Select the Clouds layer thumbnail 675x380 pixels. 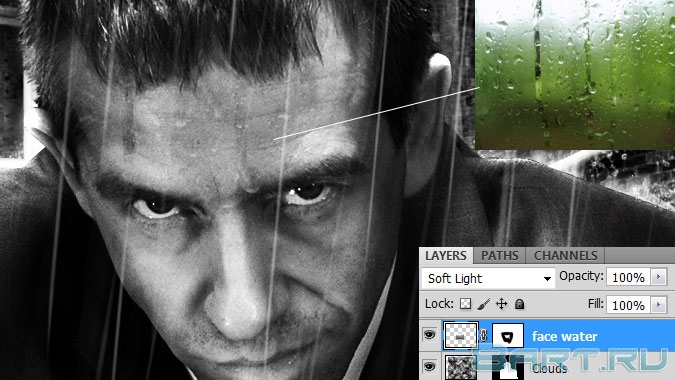pos(461,367)
